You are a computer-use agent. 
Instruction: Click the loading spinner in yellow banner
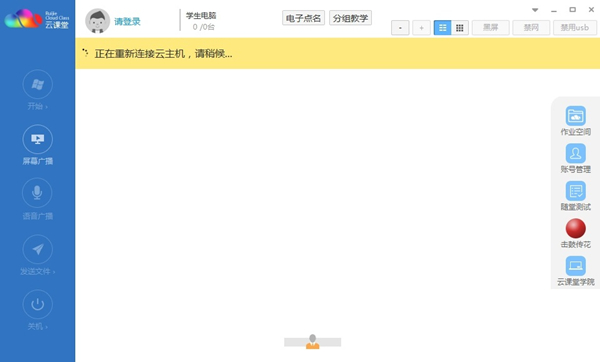pyautogui.click(x=85, y=52)
